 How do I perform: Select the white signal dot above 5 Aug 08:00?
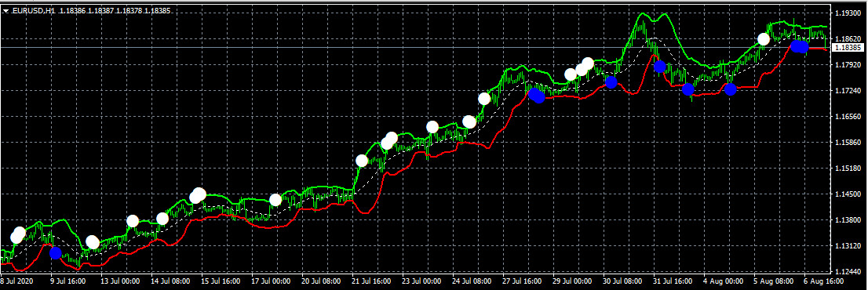click(764, 39)
